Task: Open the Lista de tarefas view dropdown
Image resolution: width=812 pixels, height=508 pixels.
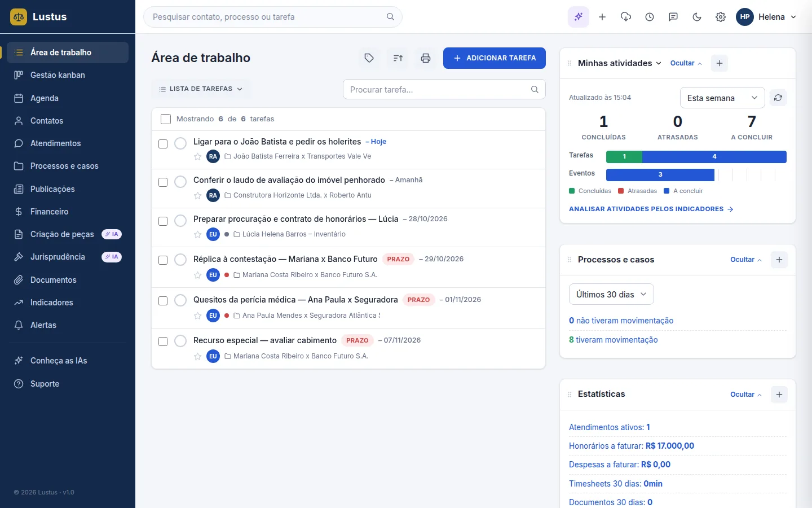Action: [x=201, y=89]
